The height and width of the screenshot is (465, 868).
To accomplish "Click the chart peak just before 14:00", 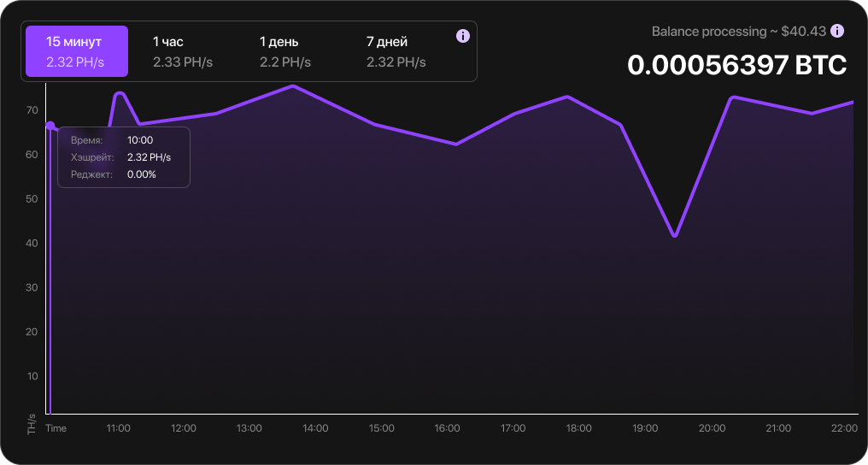I will click(292, 86).
